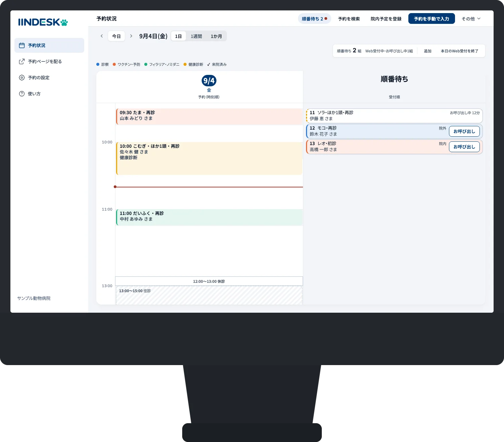Open the 順番待ち 2 queue pill
The height and width of the screenshot is (442, 504).
tap(314, 19)
